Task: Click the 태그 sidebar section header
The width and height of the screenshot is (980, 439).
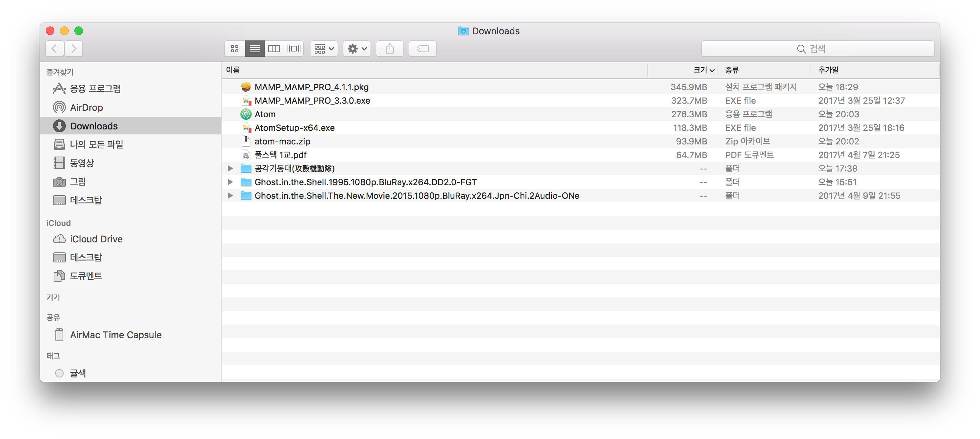Action: (53, 356)
